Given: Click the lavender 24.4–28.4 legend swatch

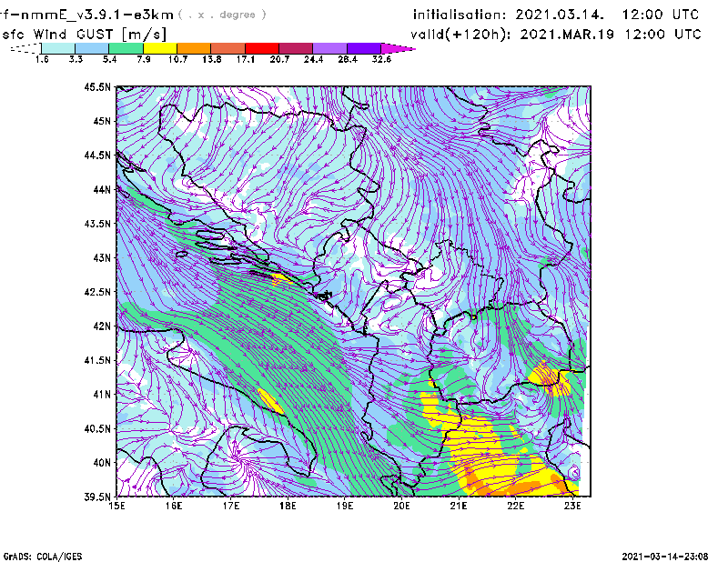Looking at the screenshot, I should (330, 48).
